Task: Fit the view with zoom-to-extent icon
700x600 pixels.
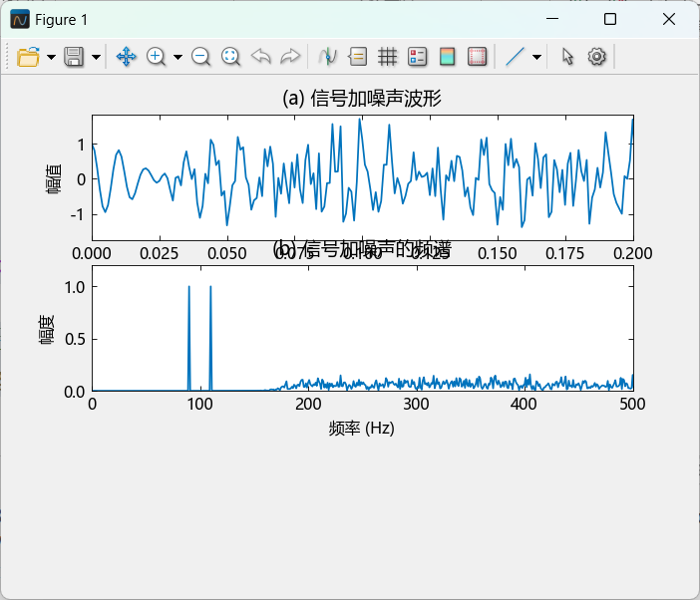Action: (230, 57)
